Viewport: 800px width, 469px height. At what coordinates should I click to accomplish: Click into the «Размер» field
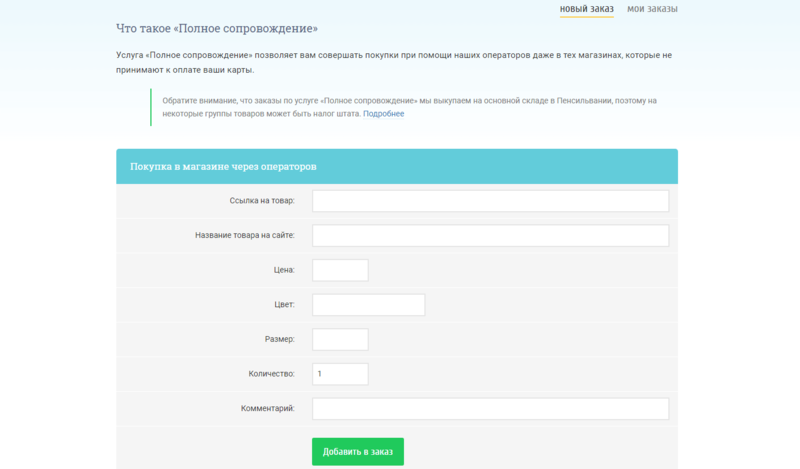tap(340, 340)
